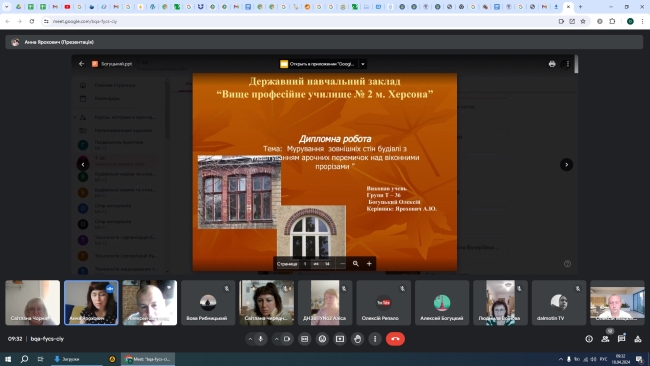Image resolution: width=650 pixels, height=366 pixels.
Task: Raise your hand in the meeting
Action: 357,339
